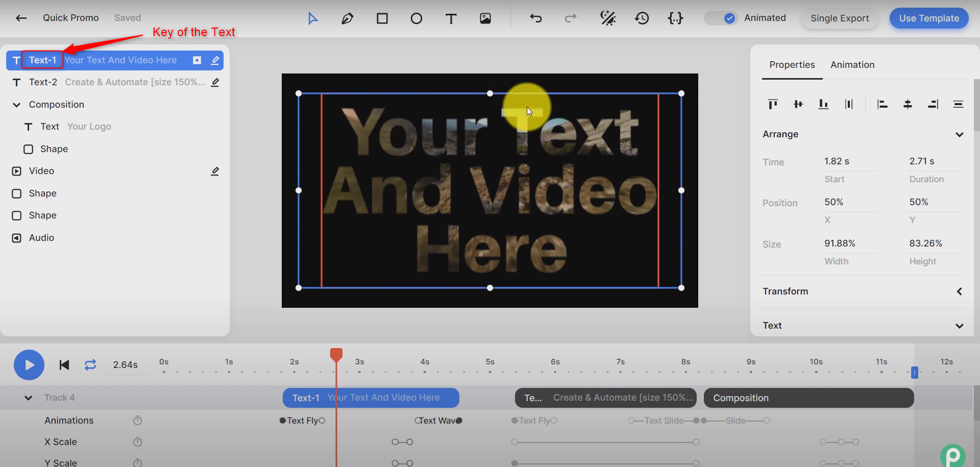Select the Text-1 clip in timeline
980x467 pixels.
(x=371, y=398)
